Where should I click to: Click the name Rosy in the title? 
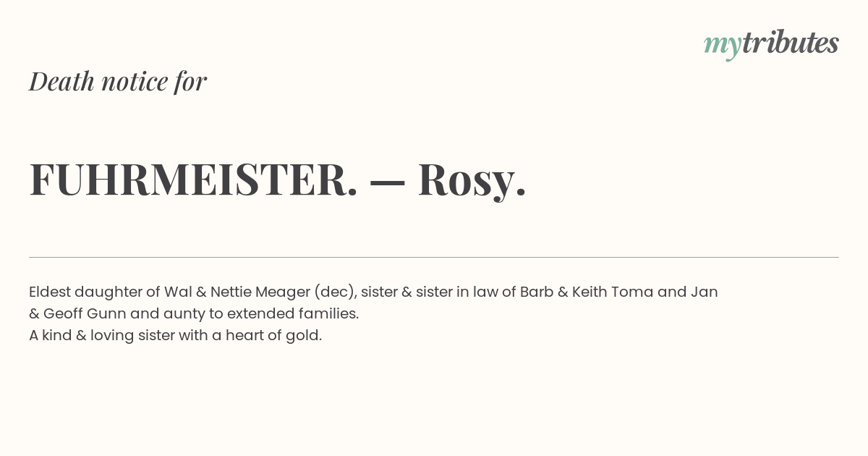tap(472, 181)
